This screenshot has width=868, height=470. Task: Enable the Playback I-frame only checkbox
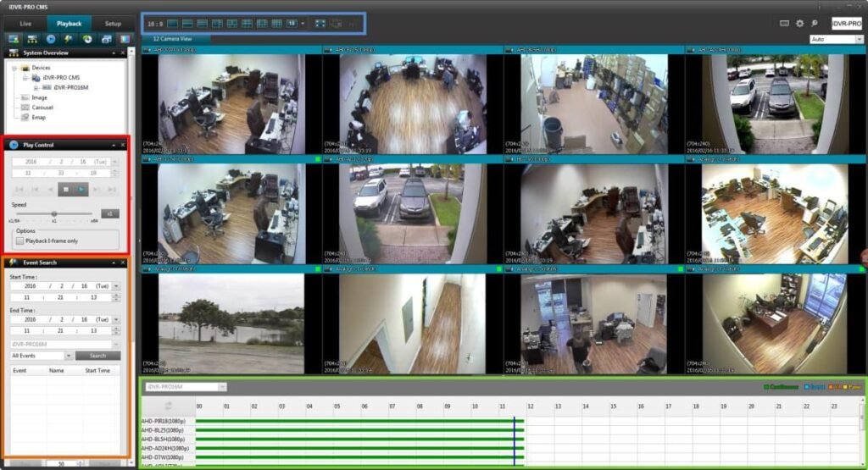click(19, 241)
